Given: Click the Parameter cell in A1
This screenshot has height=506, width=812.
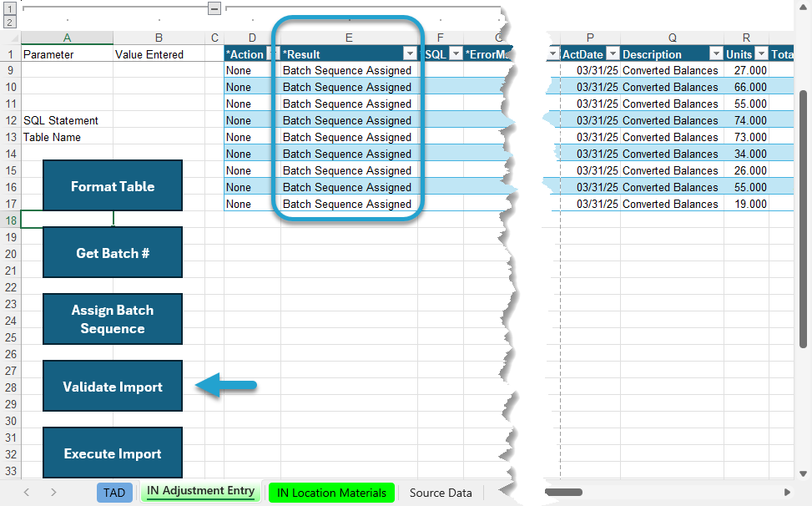Looking at the screenshot, I should (x=67, y=54).
